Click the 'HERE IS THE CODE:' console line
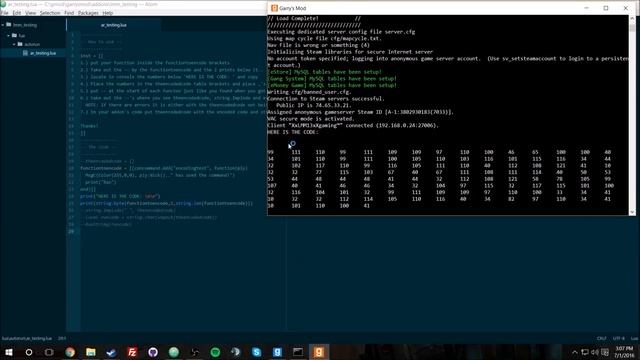The image size is (640, 360). [x=293, y=132]
